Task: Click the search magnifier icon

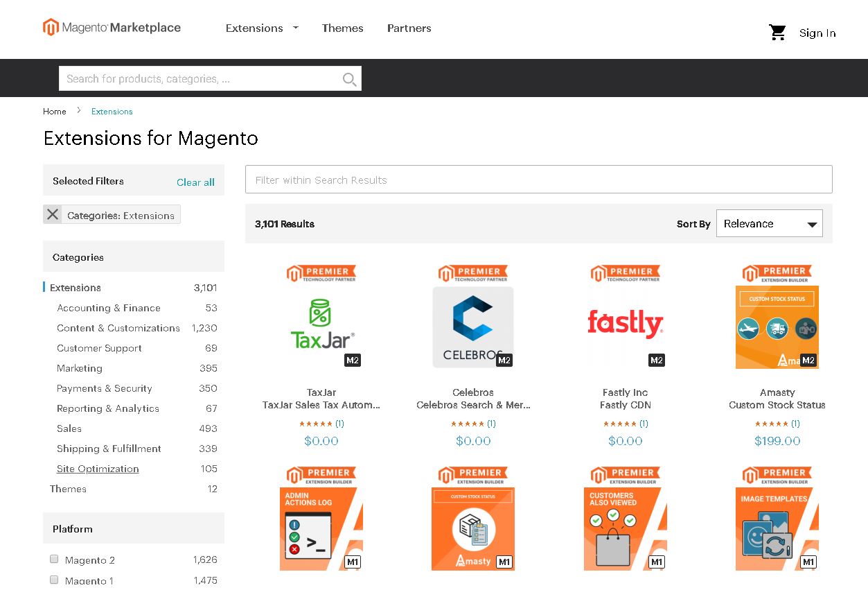Action: (350, 79)
